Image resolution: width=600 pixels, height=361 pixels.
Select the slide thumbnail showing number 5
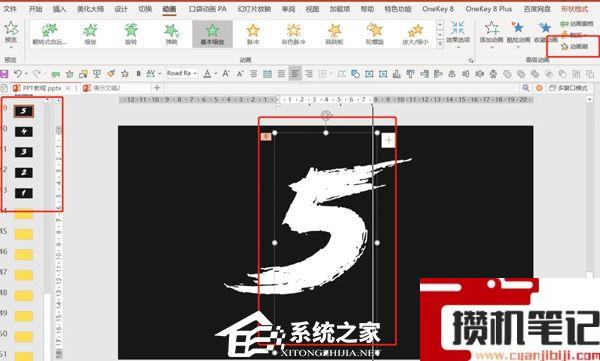pos(24,111)
